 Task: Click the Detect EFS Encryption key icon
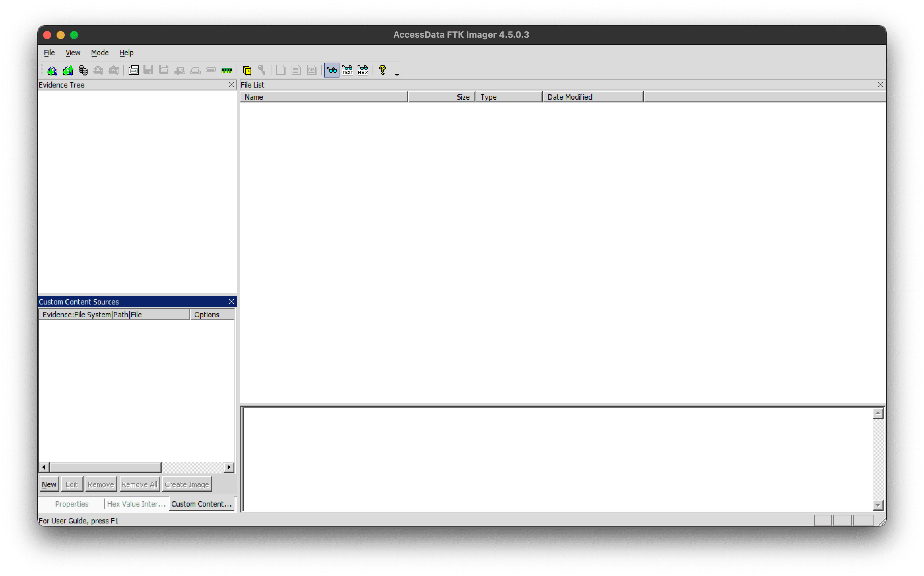tap(262, 70)
